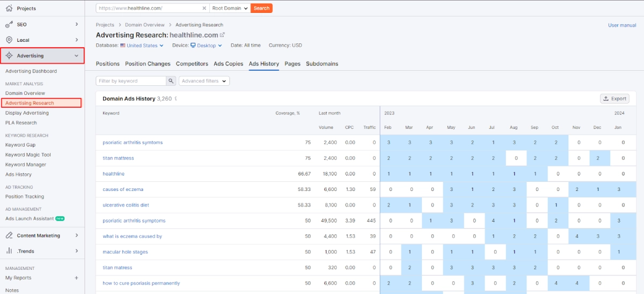The image size is (644, 294).
Task: Open keyword what is eczema caused by
Action: click(x=133, y=236)
